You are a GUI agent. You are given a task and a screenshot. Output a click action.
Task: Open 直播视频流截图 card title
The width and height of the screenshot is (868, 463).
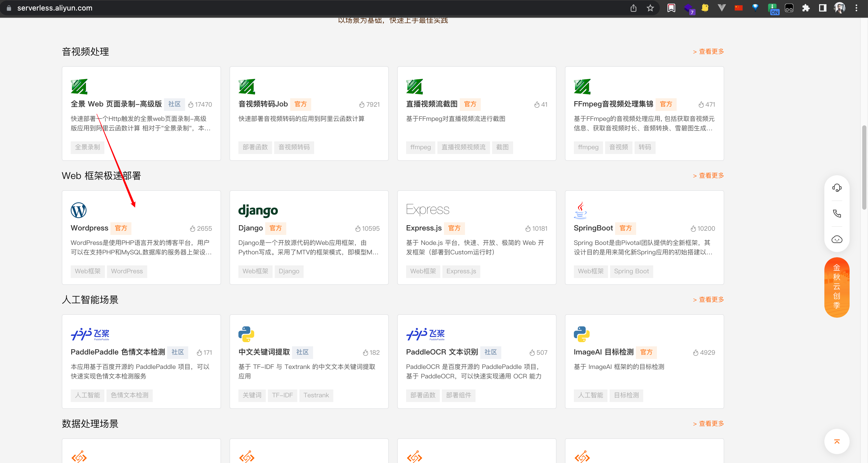(432, 104)
